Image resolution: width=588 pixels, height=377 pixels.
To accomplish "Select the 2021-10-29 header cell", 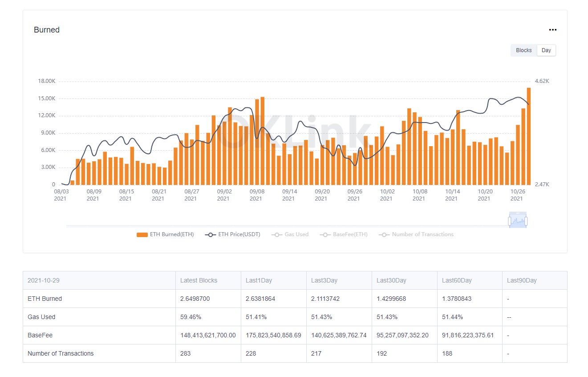I will click(99, 280).
